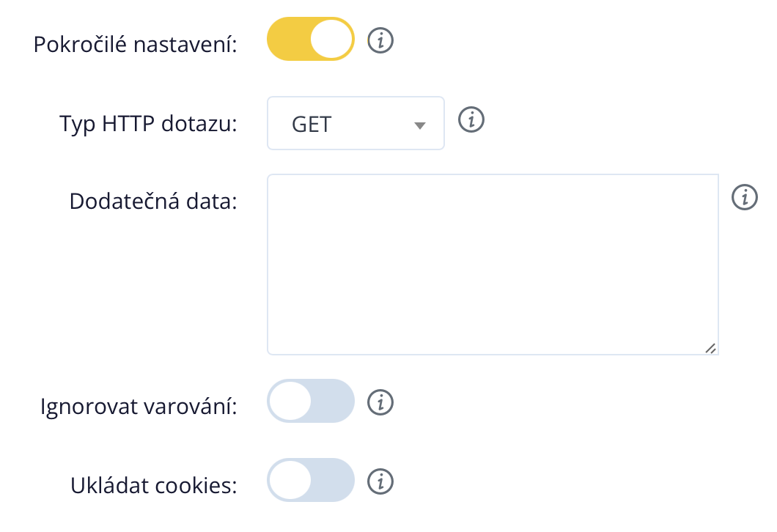
Task: Click the Pokročilé nastavení label
Action: [136, 44]
